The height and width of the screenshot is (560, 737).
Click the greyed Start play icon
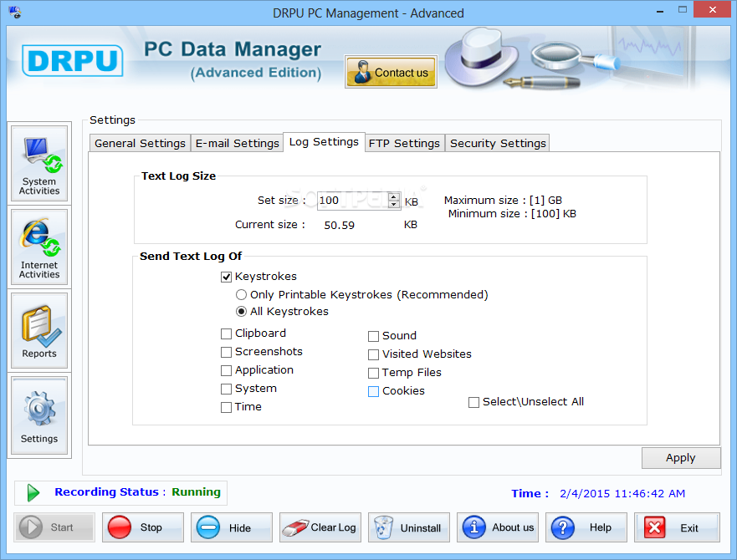click(x=31, y=527)
